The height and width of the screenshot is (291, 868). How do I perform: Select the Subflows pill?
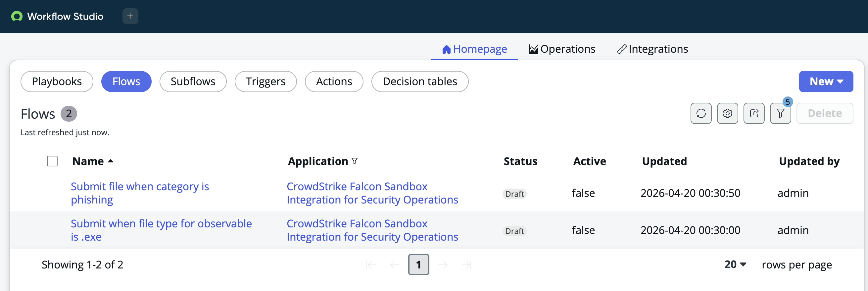click(193, 82)
